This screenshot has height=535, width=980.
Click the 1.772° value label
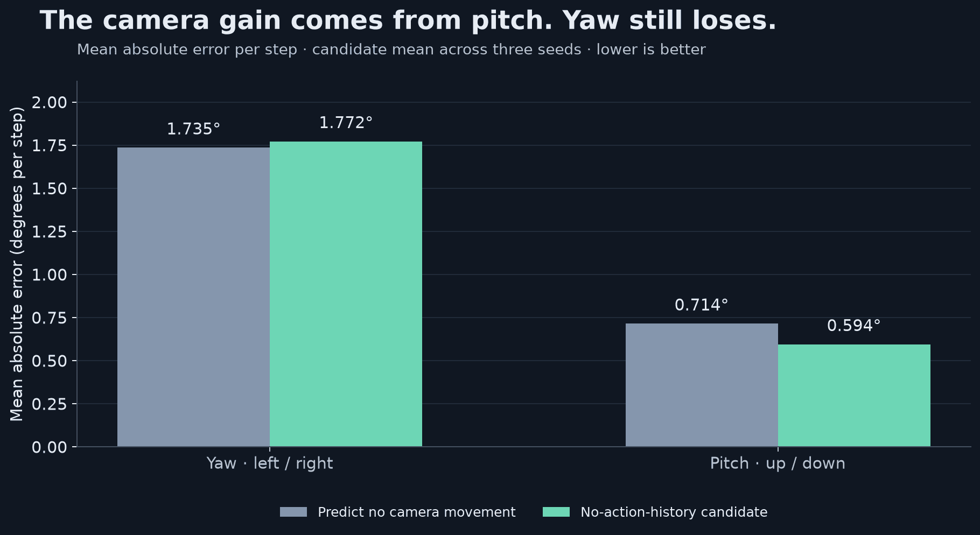click(346, 123)
